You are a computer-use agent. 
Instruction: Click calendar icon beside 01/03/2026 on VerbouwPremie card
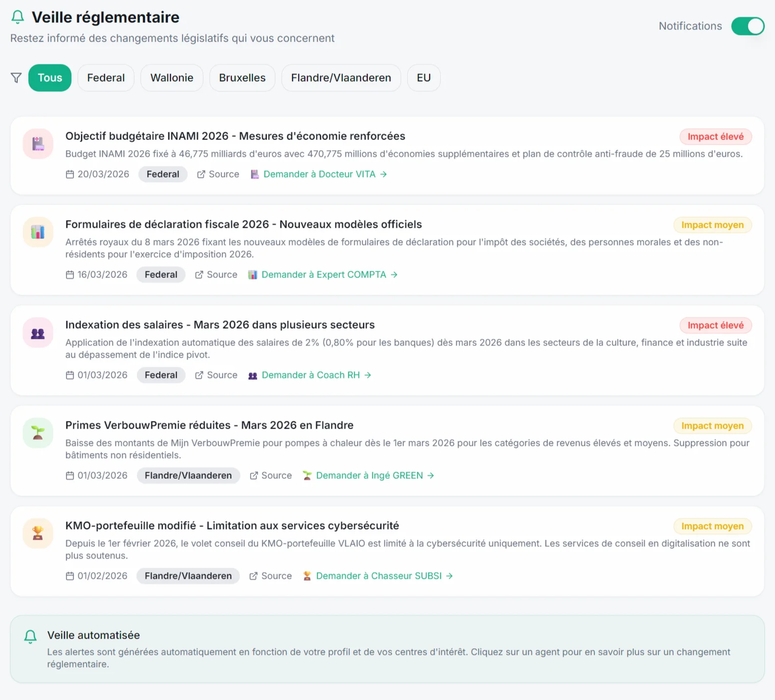(70, 475)
